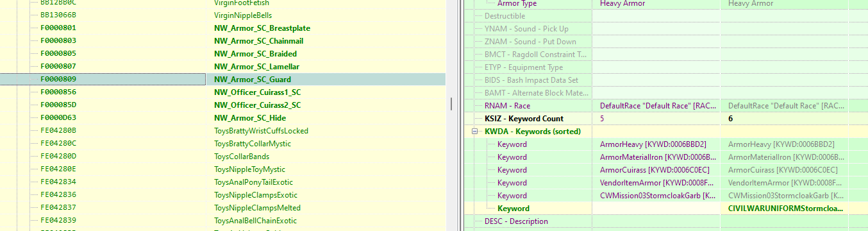Select the NW_Armor_SC_Chainmail record

(258, 41)
